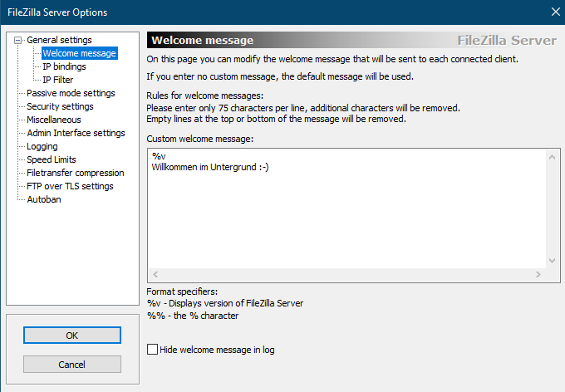Open the IP bindings page

pos(64,66)
